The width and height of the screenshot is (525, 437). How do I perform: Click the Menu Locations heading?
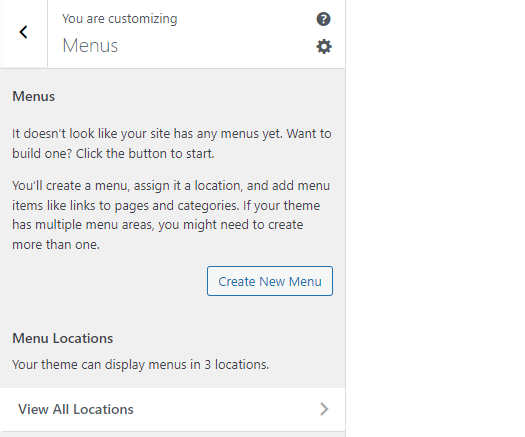pos(63,338)
